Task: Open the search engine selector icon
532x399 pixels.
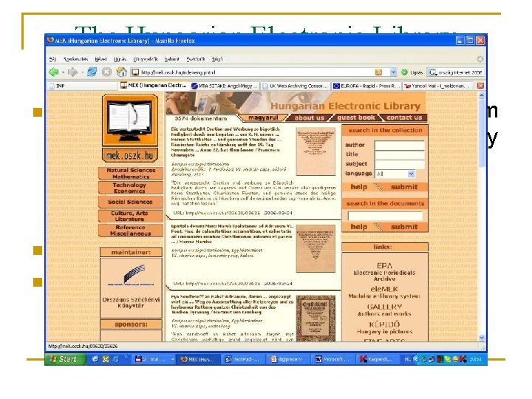Action: pos(432,72)
